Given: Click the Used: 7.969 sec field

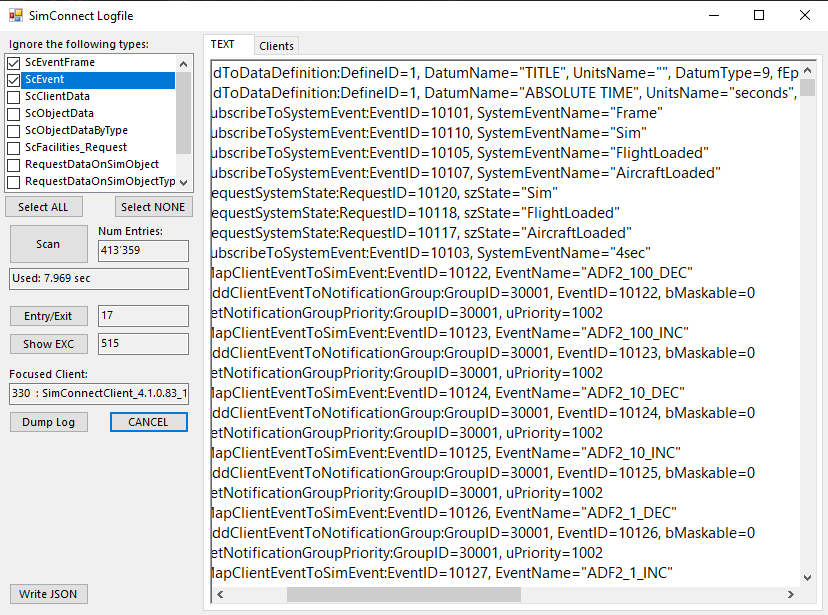Looking at the screenshot, I should 99,279.
